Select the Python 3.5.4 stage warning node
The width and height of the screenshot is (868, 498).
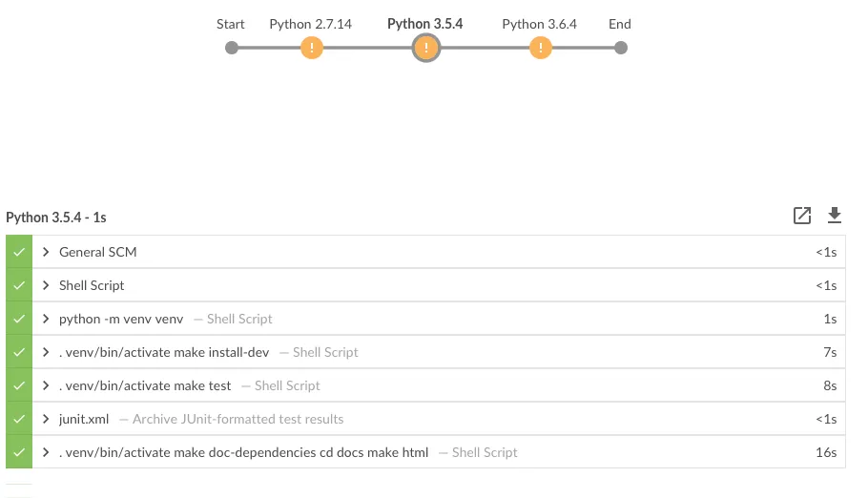coord(426,48)
